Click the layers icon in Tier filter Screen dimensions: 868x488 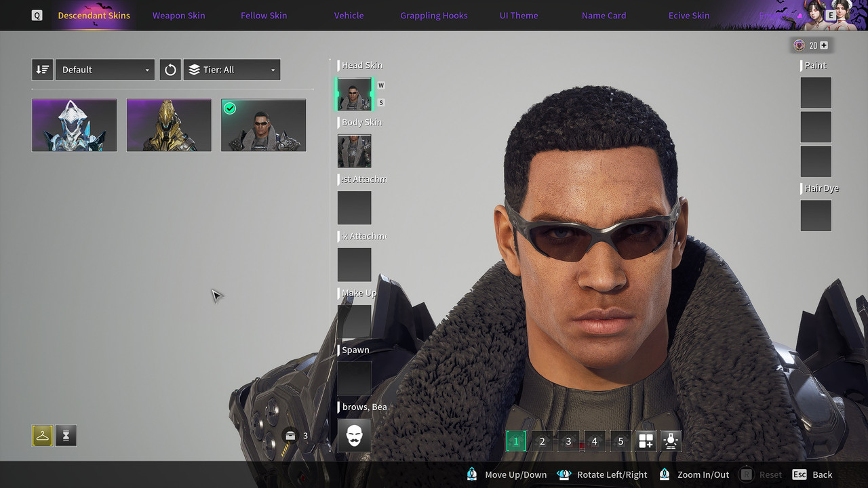[195, 69]
